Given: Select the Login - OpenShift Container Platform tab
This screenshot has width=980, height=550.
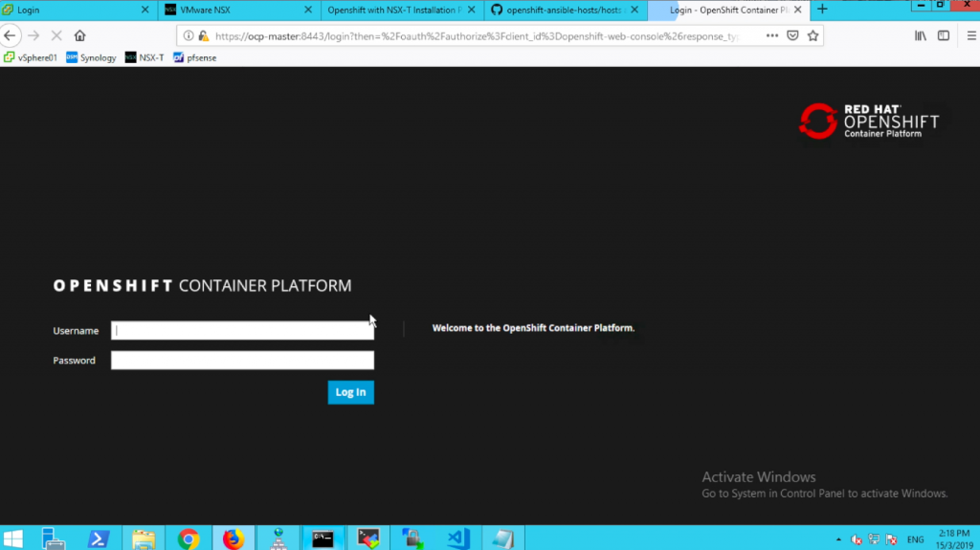Looking at the screenshot, I should pos(728,10).
